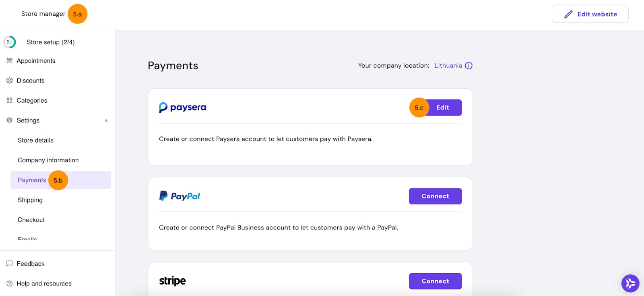Open the Shipping settings page
The image size is (644, 296).
pyautogui.click(x=30, y=200)
